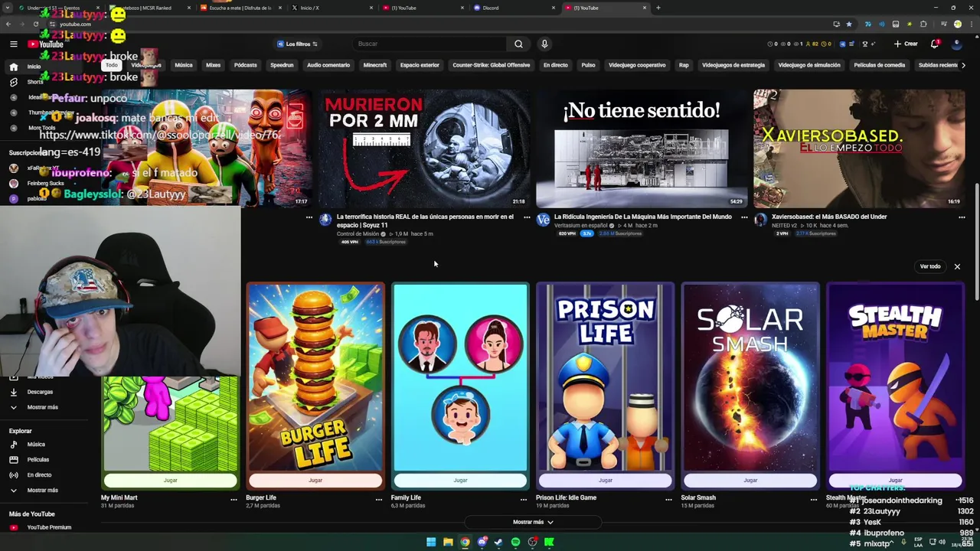980x551 pixels.
Task: Open options for Xaviersobased video
Action: click(962, 217)
